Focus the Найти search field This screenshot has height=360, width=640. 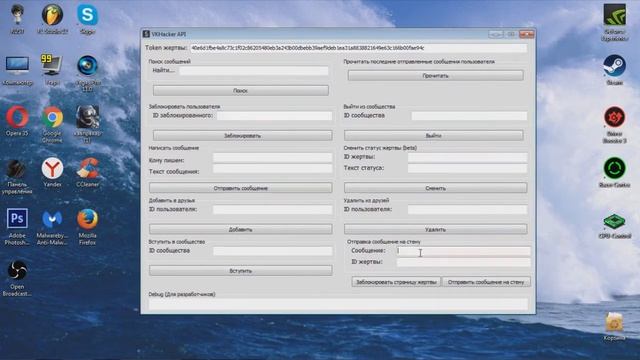click(x=253, y=71)
